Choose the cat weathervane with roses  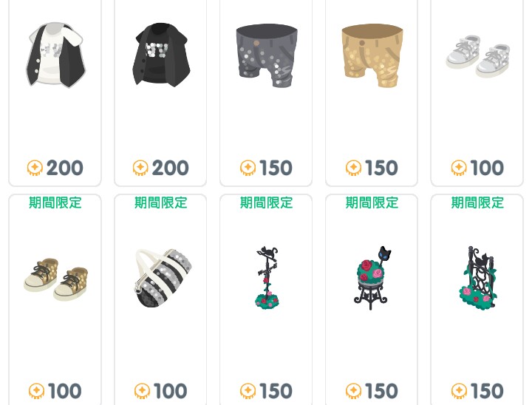pyautogui.click(x=267, y=277)
